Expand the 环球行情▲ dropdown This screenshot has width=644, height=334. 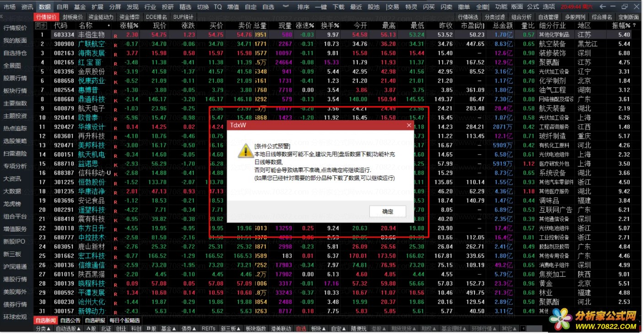coord(484,329)
